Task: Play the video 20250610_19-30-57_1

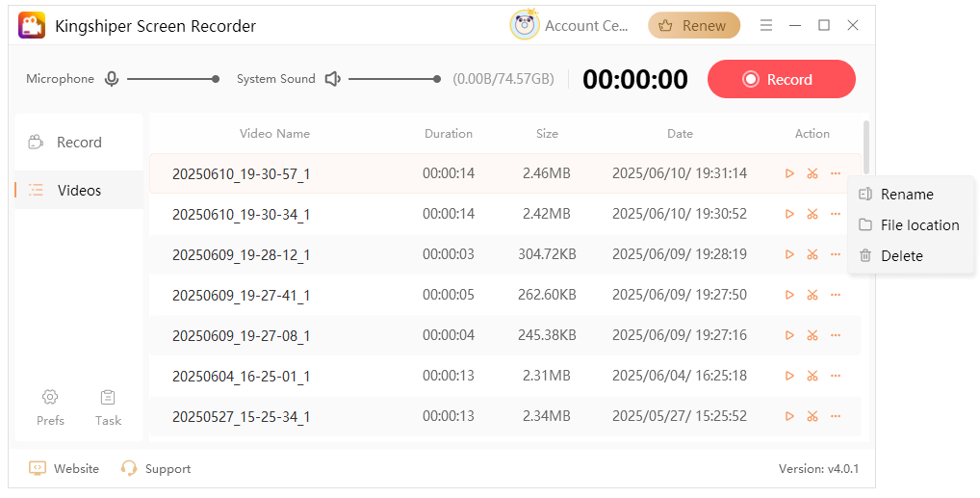Action: pos(789,173)
